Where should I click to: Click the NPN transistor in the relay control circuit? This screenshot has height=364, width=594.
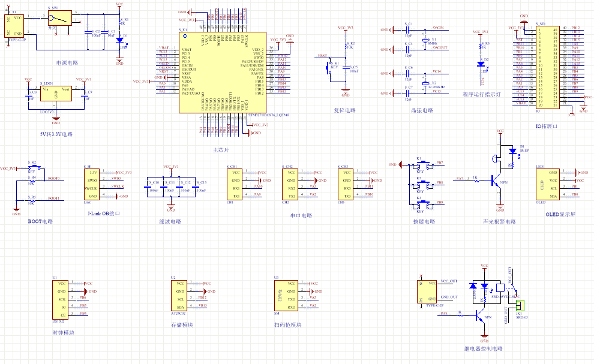(x=479, y=315)
